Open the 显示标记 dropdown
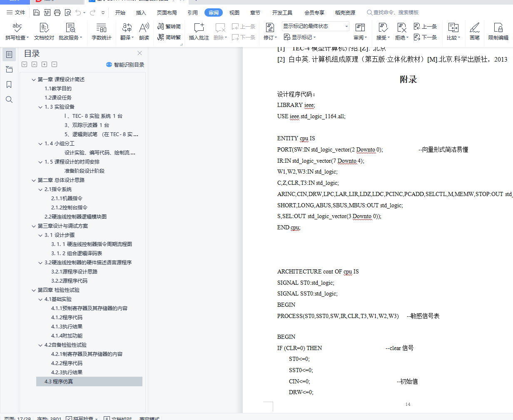513x420 pixels. [300, 37]
